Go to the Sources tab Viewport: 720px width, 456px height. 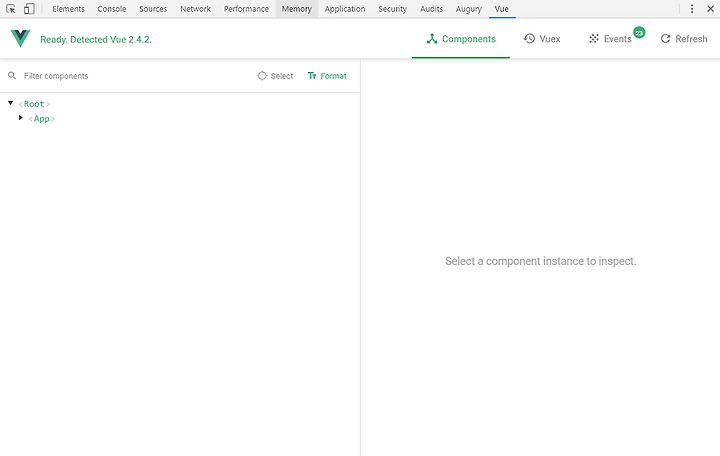point(153,9)
